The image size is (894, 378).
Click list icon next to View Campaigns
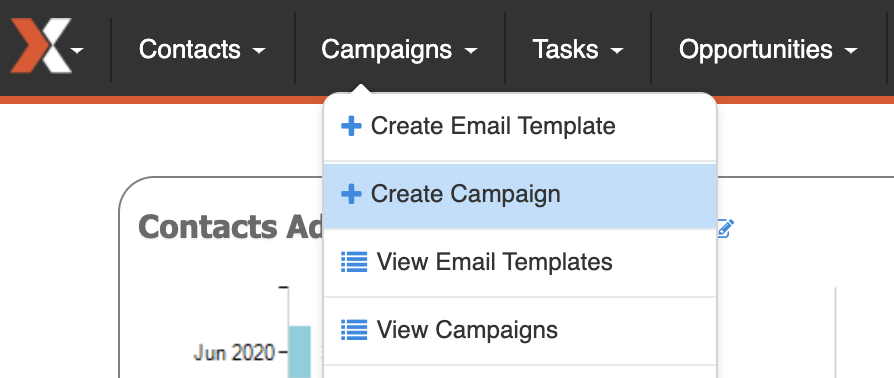(x=354, y=330)
